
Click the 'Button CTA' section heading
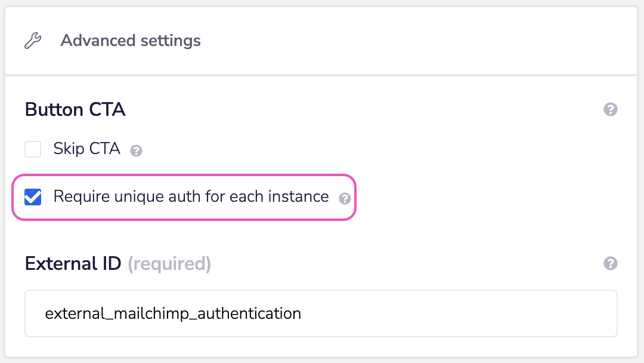75,110
